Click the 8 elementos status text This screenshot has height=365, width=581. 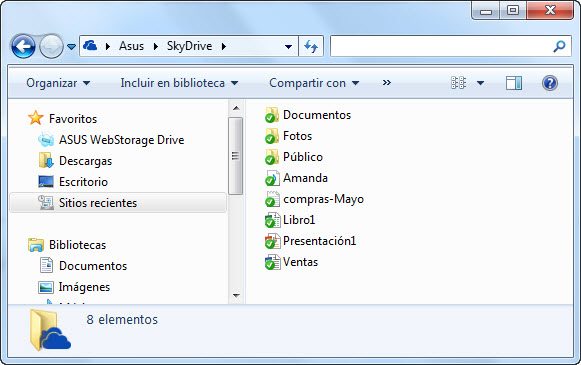coord(122,319)
